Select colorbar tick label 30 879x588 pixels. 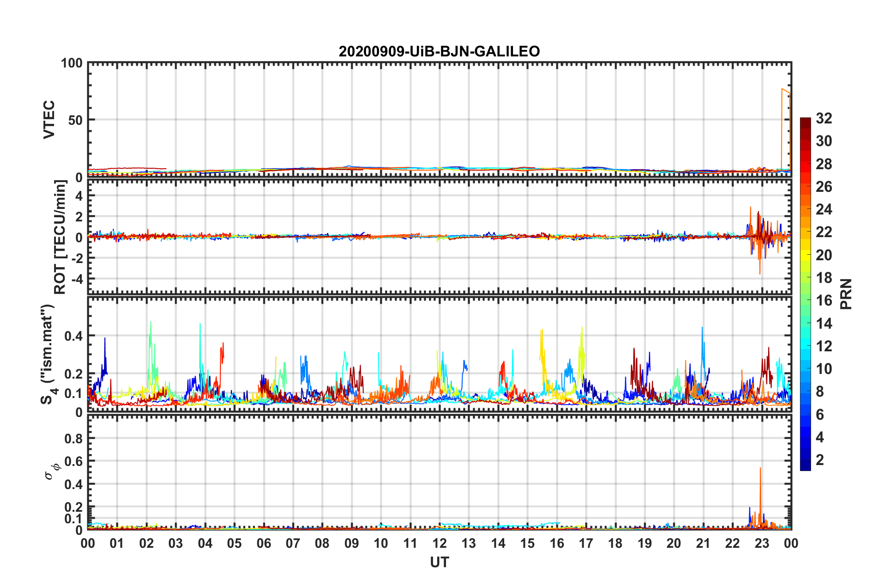point(824,141)
